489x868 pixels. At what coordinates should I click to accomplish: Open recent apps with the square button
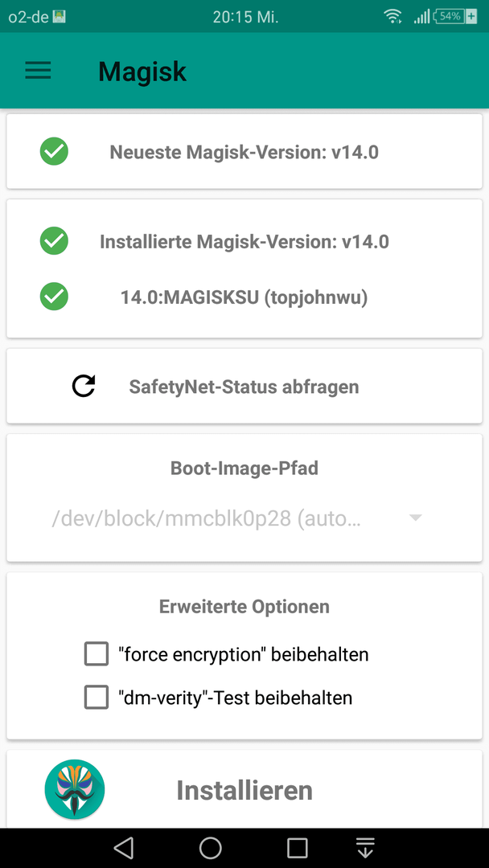tap(298, 848)
